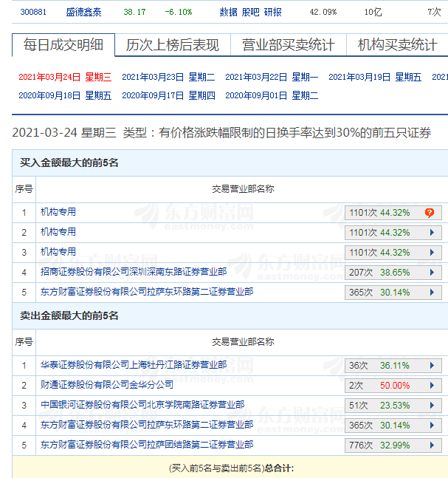Image resolution: width=448 pixels, height=478 pixels.
Task: Open stock code 300881 link
Action: [x=33, y=12]
